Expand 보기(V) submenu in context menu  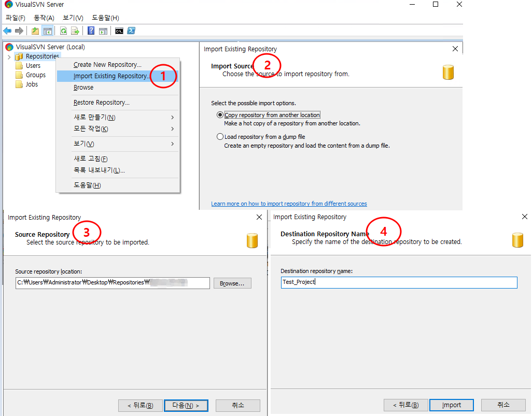point(118,144)
